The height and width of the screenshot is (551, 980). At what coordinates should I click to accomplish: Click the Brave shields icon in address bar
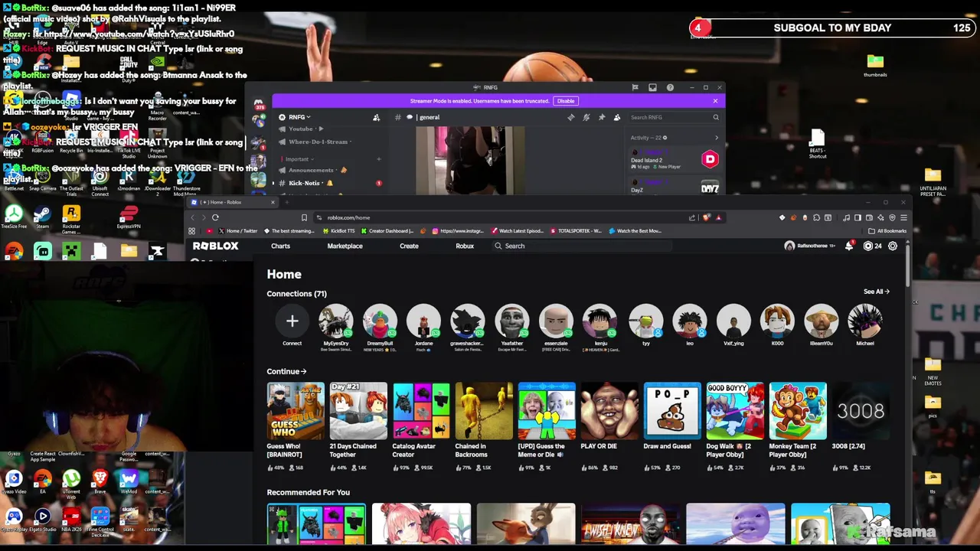pyautogui.click(x=707, y=217)
